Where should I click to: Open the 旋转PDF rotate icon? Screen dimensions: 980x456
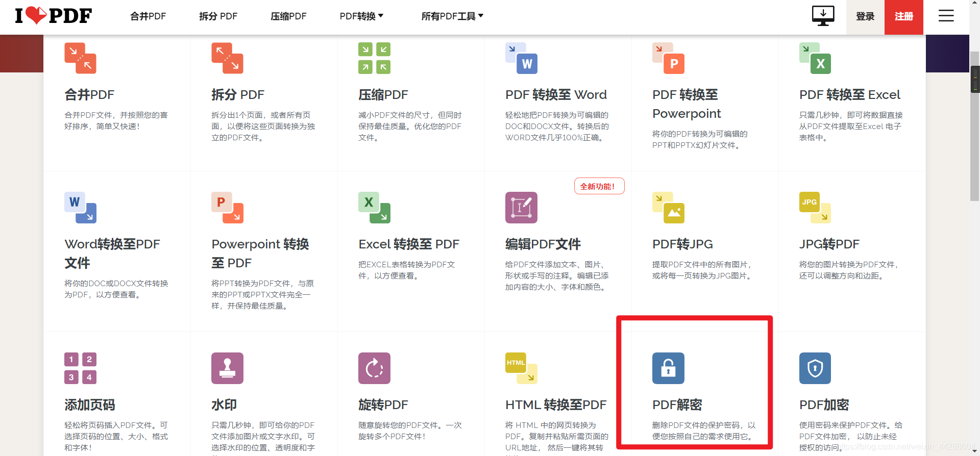[x=374, y=368]
